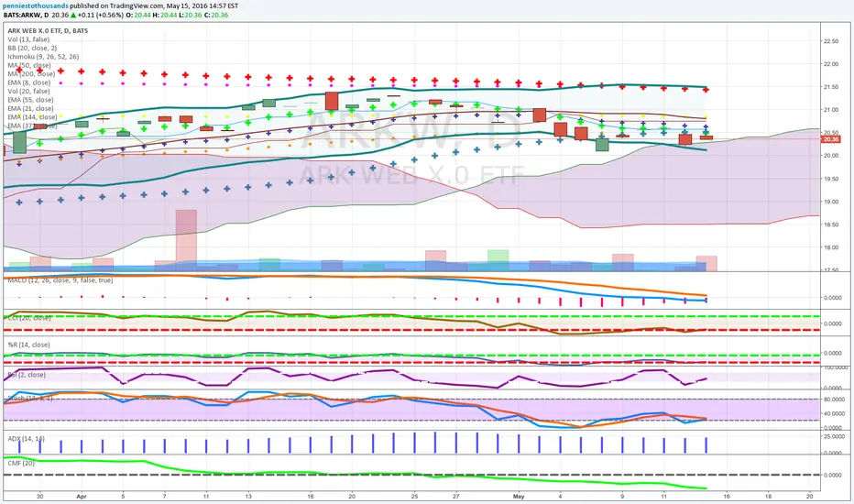Select the EMA (8, close) indicator label

pos(29,82)
